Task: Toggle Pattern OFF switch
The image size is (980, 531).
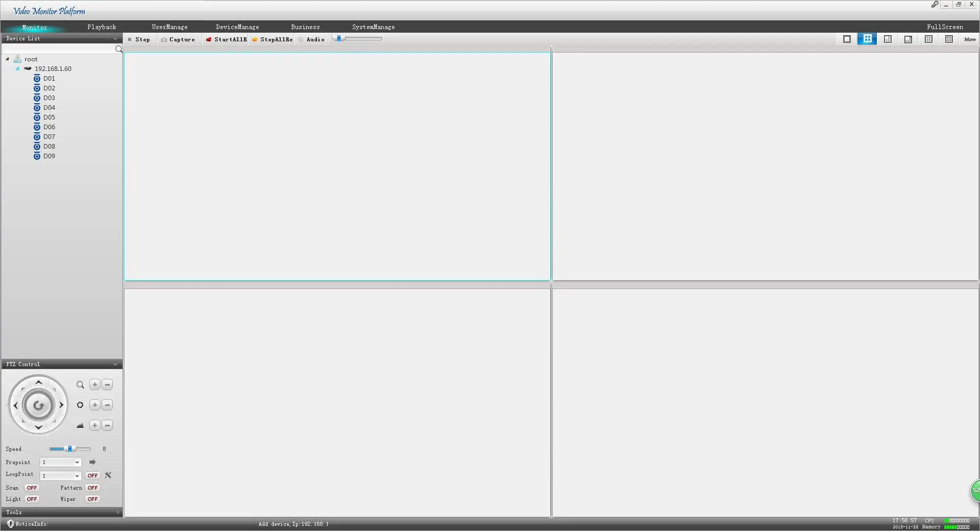Action: pos(92,488)
